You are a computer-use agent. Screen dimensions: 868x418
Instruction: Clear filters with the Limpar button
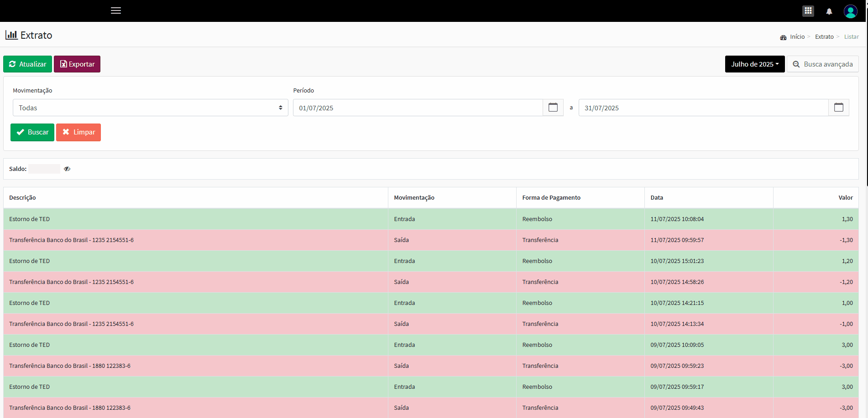click(78, 132)
